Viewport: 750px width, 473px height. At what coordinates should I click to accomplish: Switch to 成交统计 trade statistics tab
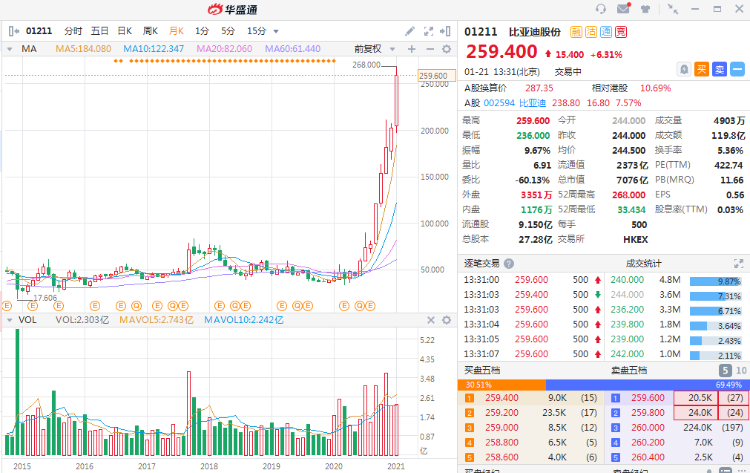tap(643, 264)
